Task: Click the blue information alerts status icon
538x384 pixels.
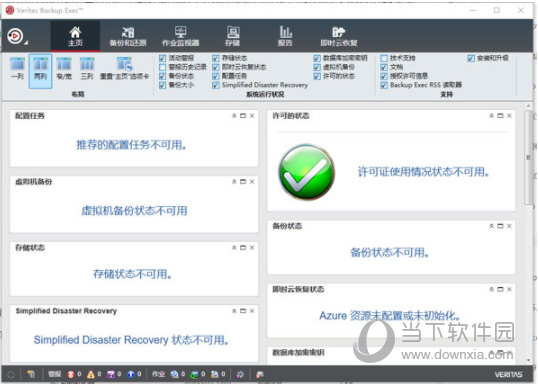Action: click(x=131, y=374)
